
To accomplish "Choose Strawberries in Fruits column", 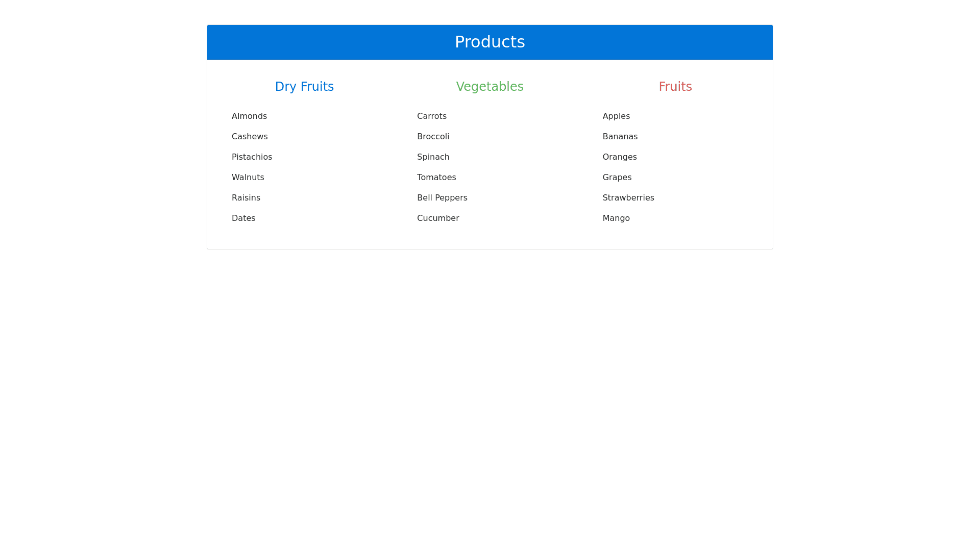I will point(628,198).
